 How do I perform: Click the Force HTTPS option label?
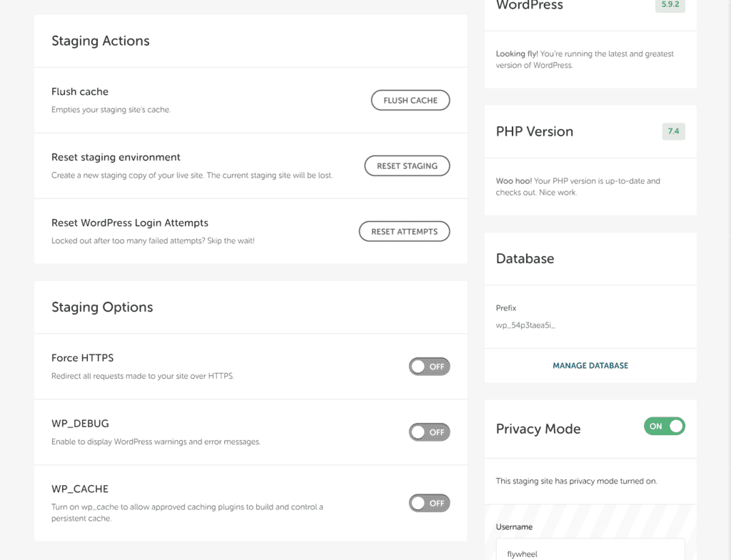(83, 358)
